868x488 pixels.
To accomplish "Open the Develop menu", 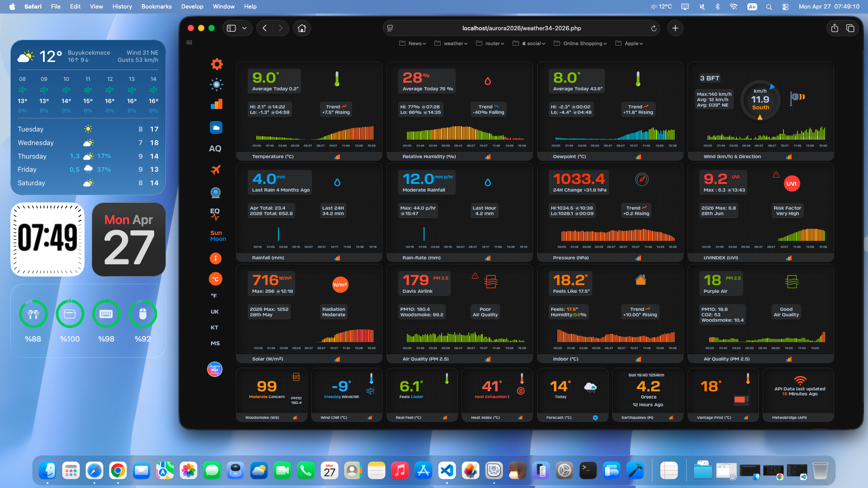I will tap(192, 7).
